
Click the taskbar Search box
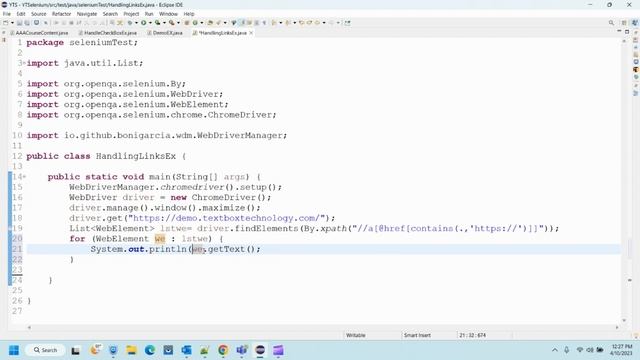[x=45, y=350]
